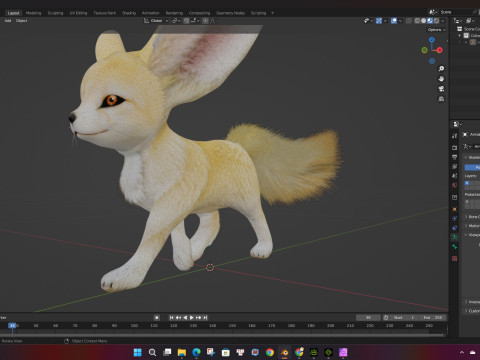This screenshot has height=360, width=480.
Task: Open the Compositing workspace tab
Action: pos(199,13)
